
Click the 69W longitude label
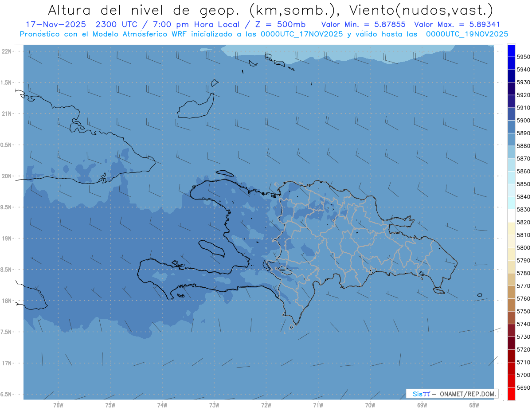(422, 405)
